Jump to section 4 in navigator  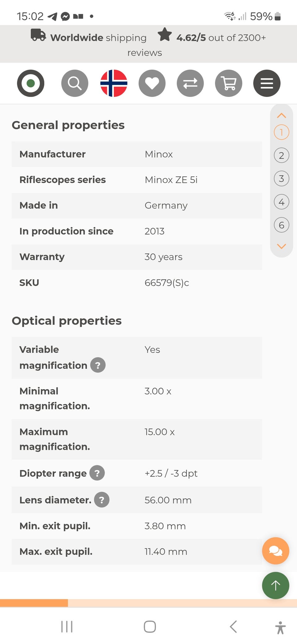point(281,202)
